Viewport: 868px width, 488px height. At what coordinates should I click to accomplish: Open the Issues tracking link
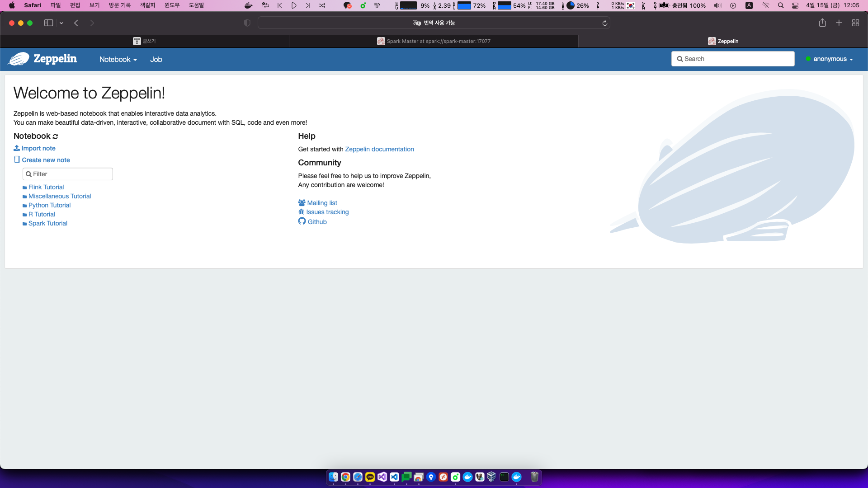tap(324, 212)
